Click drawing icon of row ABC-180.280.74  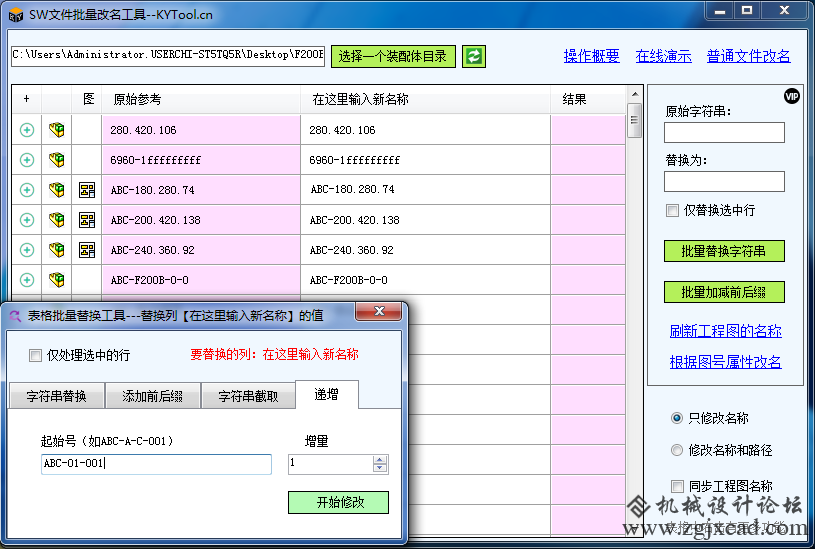pos(87,190)
